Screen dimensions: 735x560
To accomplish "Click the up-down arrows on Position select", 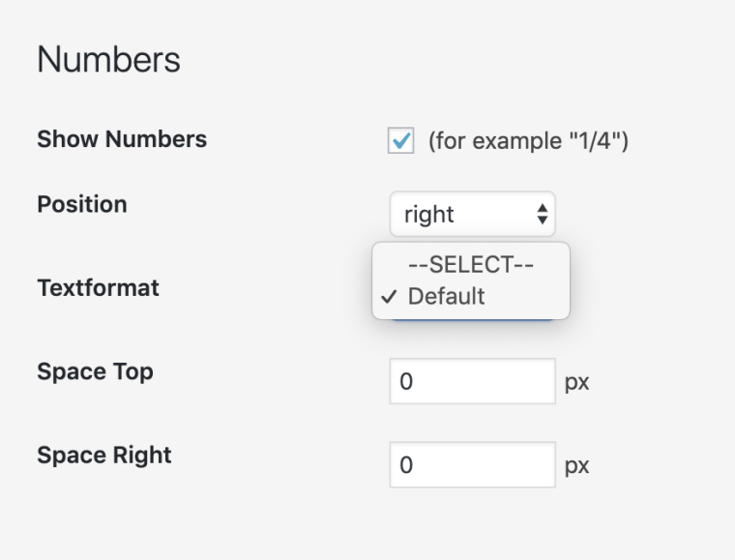I will (543, 214).
